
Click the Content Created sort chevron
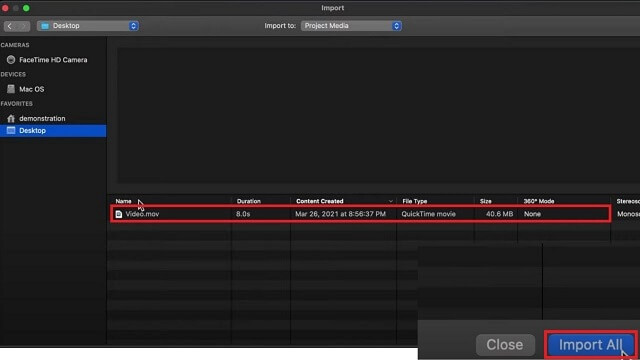pyautogui.click(x=391, y=201)
